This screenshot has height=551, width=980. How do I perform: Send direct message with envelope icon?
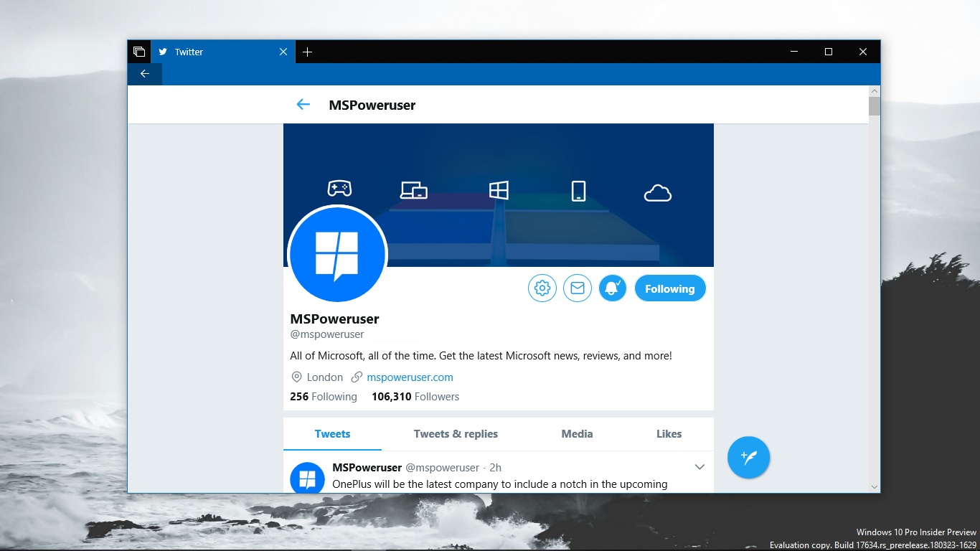pyautogui.click(x=578, y=288)
